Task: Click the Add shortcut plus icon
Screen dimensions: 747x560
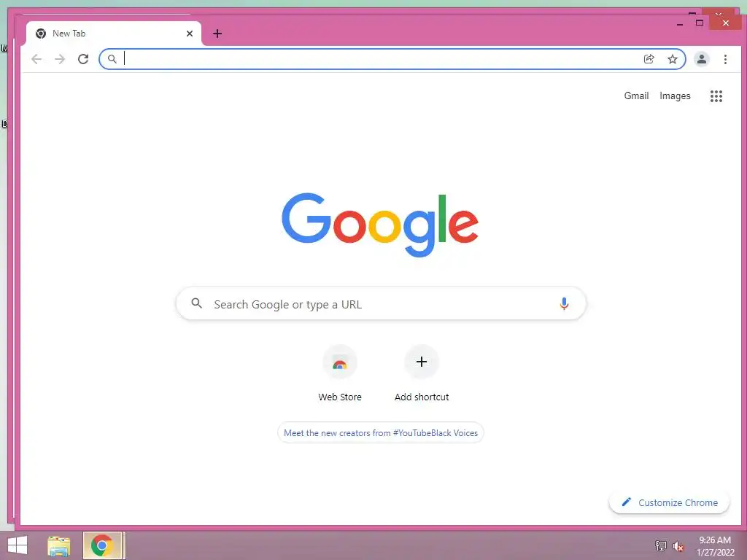Action: pyautogui.click(x=422, y=362)
